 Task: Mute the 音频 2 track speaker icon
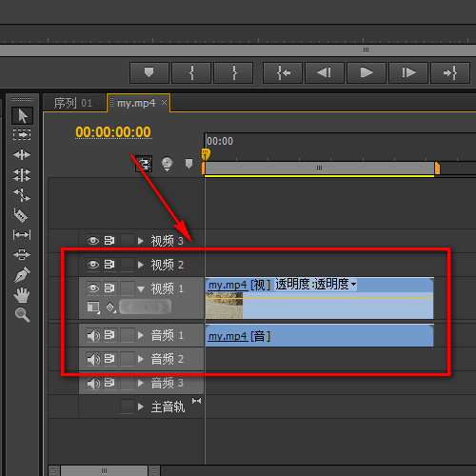pyautogui.click(x=93, y=359)
